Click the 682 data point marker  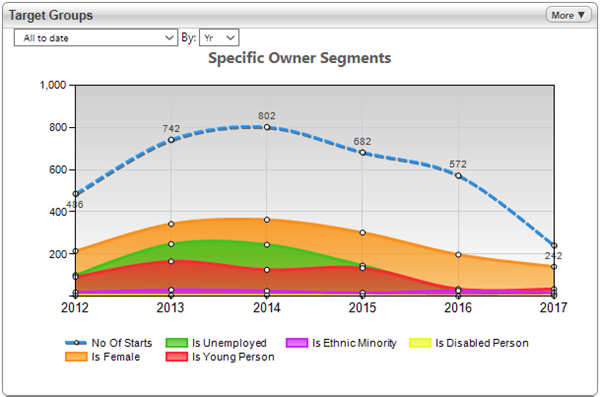pyautogui.click(x=362, y=152)
